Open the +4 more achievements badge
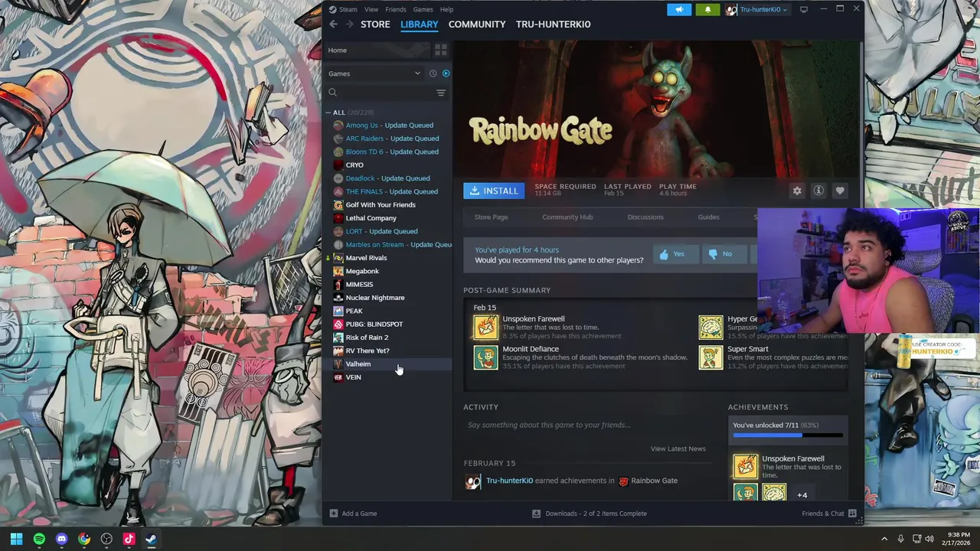980x551 pixels. pos(802,494)
